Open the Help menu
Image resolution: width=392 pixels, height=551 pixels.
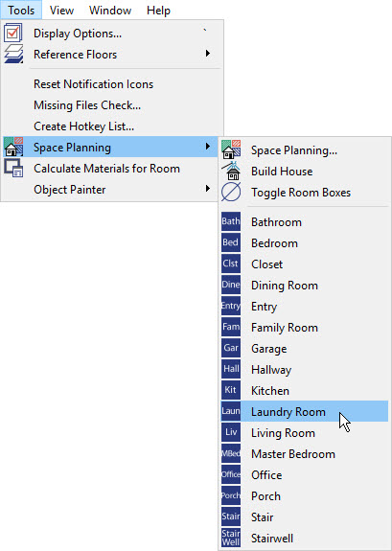point(158,11)
